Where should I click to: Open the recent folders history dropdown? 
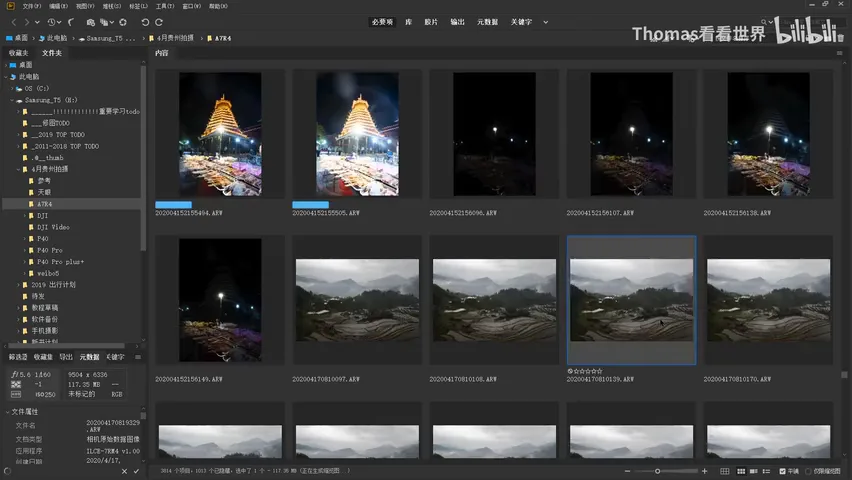click(x=54, y=22)
